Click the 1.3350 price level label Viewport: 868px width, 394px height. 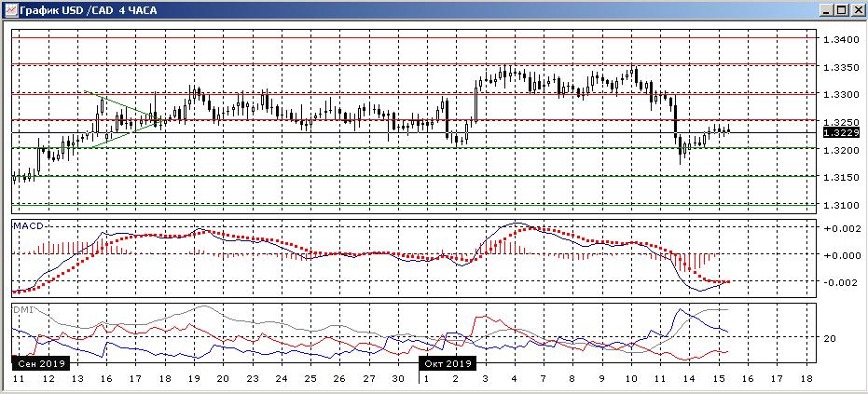pyautogui.click(x=840, y=67)
